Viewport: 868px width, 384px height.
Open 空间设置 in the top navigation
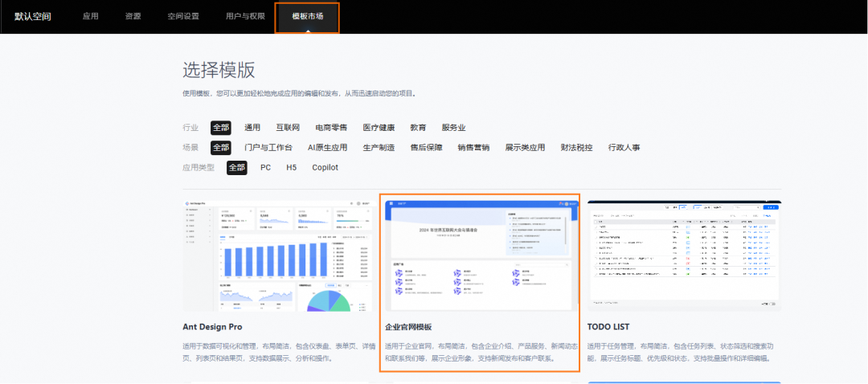[183, 16]
